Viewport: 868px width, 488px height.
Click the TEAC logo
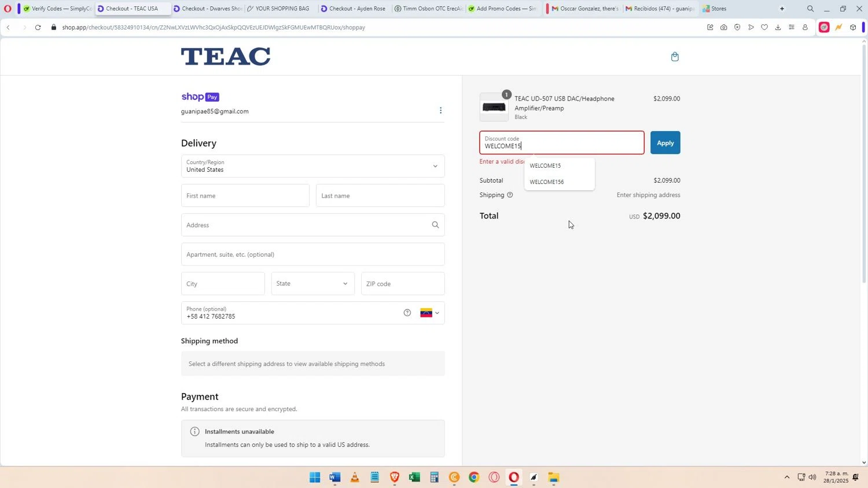tap(226, 57)
